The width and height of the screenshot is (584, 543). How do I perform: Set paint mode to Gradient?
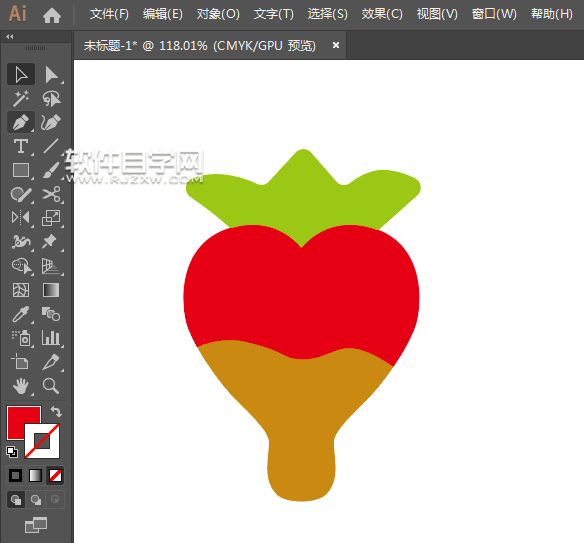pos(35,476)
